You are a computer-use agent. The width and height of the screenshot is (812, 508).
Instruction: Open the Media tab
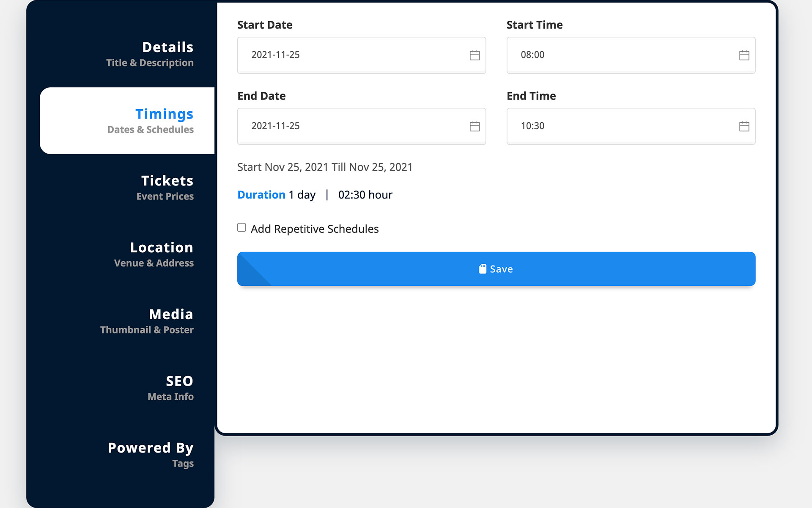click(x=147, y=321)
